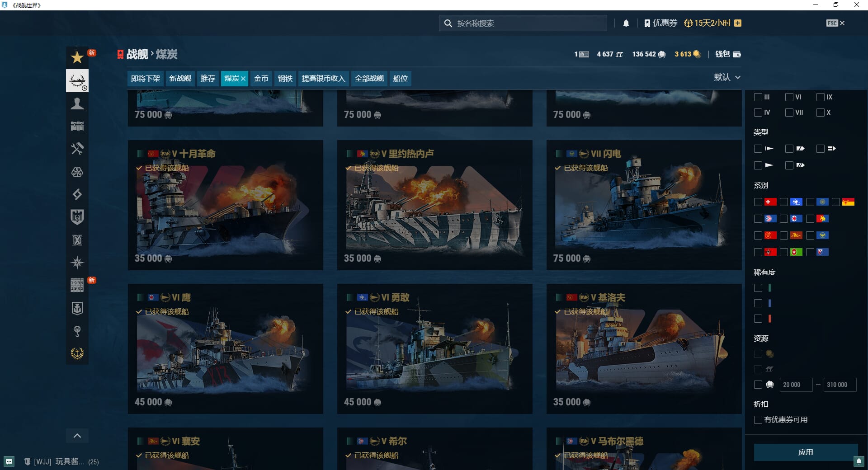The width and height of the screenshot is (868, 470).
Task: Check the 有优惠券可用 discount checkbox
Action: [758, 420]
